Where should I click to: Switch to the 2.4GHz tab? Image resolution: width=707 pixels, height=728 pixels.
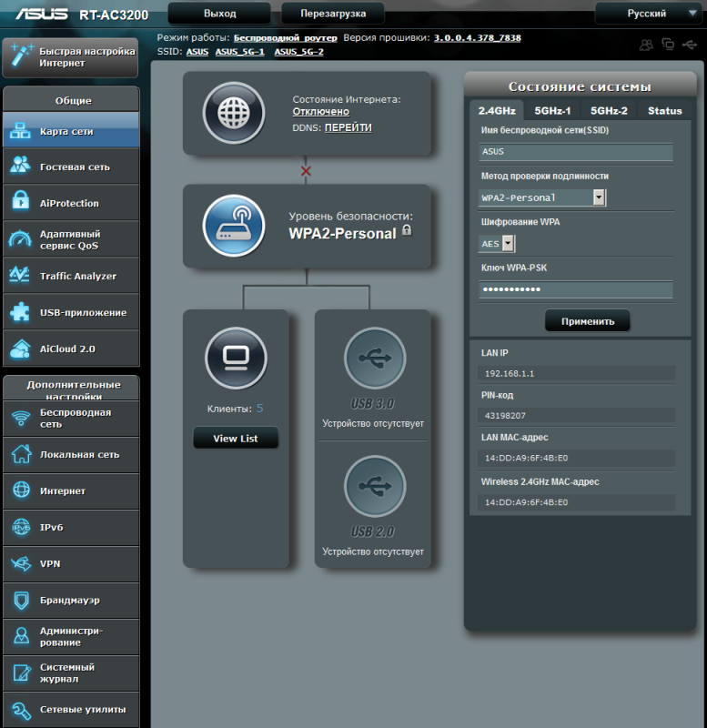pyautogui.click(x=497, y=110)
